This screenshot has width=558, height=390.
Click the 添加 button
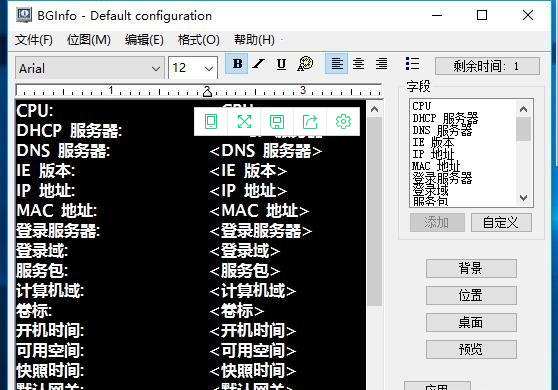[x=437, y=223]
